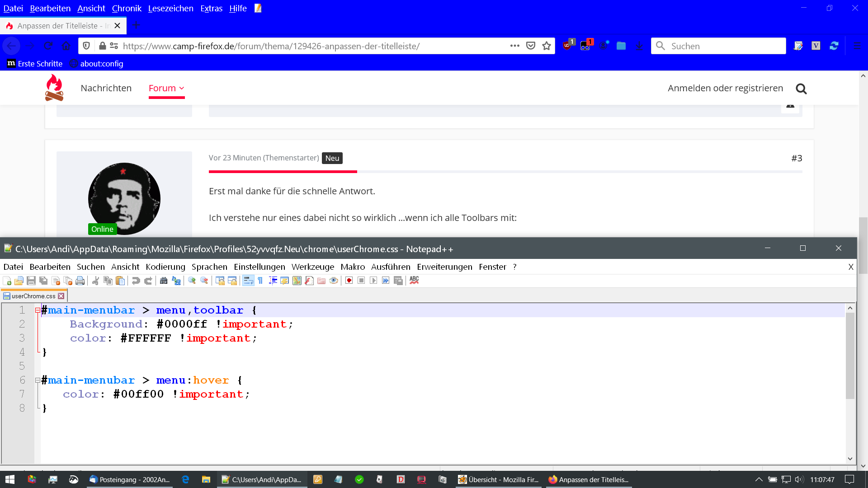Open the Sprachen menu in Notepad++

tap(209, 267)
